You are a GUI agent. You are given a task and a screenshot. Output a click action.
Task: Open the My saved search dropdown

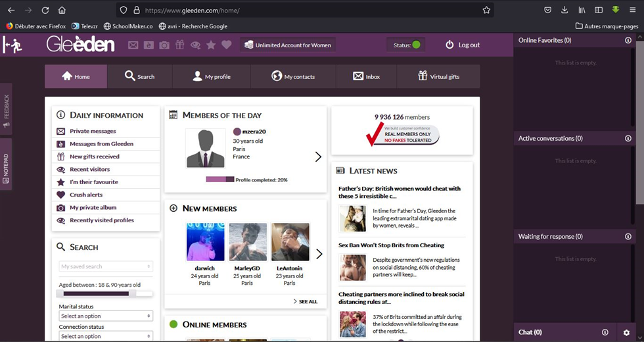point(106,266)
